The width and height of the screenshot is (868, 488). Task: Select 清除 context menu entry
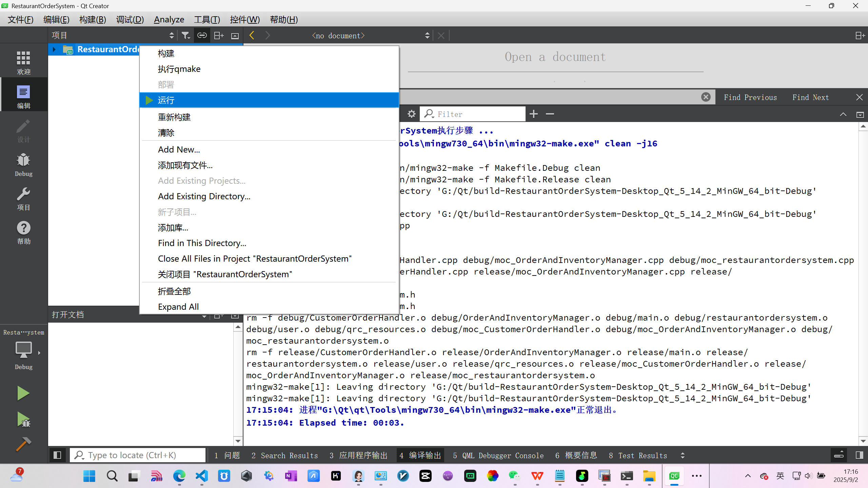tap(269, 133)
